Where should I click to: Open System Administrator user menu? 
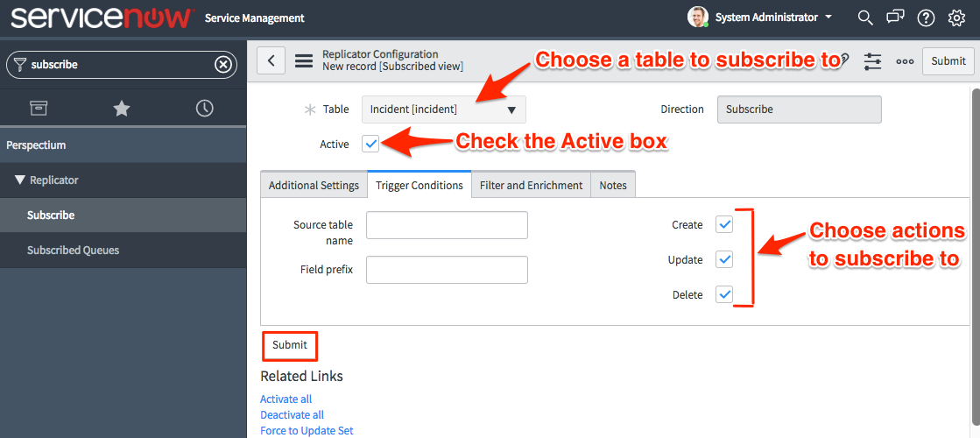(x=773, y=18)
